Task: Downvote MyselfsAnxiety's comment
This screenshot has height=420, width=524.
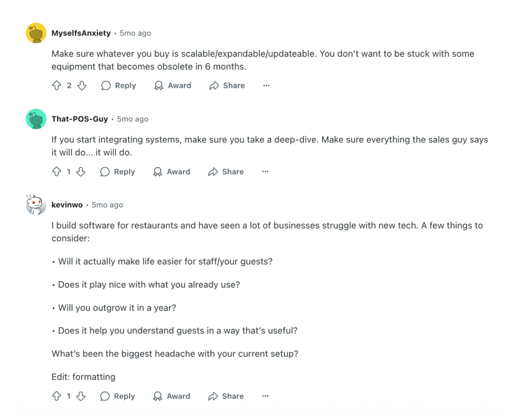Action: [82, 86]
